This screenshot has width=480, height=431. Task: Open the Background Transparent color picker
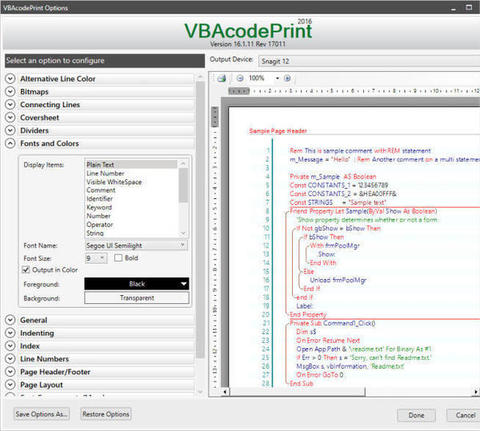tap(137, 298)
